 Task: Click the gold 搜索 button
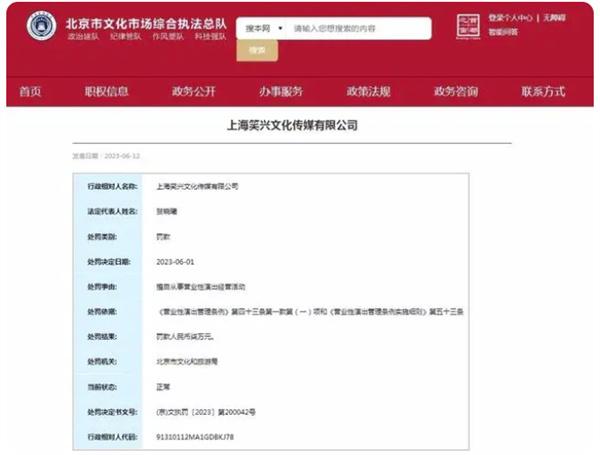[x=257, y=50]
